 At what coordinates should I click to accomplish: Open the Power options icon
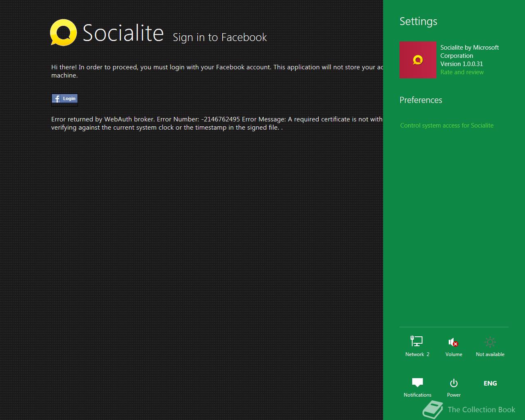454,388
